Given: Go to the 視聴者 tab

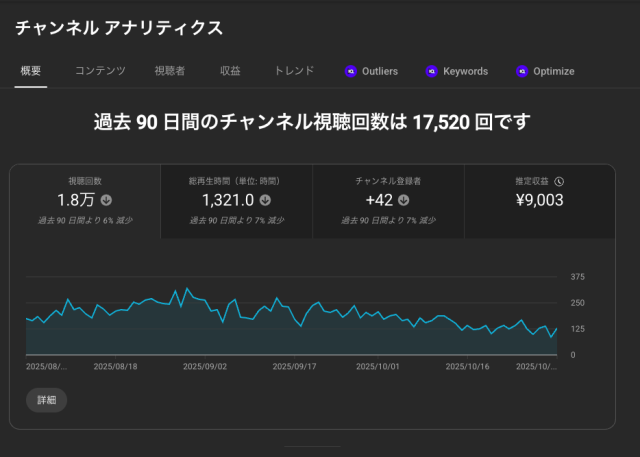Looking at the screenshot, I should [169, 71].
